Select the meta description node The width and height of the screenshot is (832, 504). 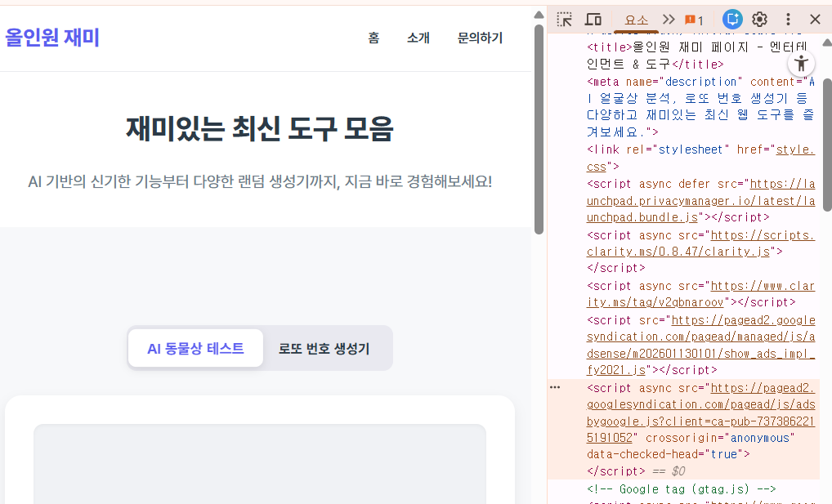[700, 107]
